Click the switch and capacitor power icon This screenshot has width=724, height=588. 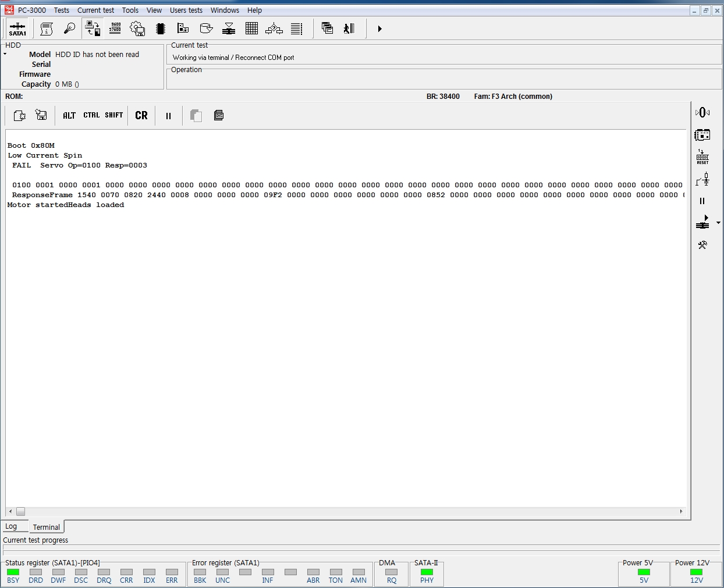pyautogui.click(x=702, y=179)
